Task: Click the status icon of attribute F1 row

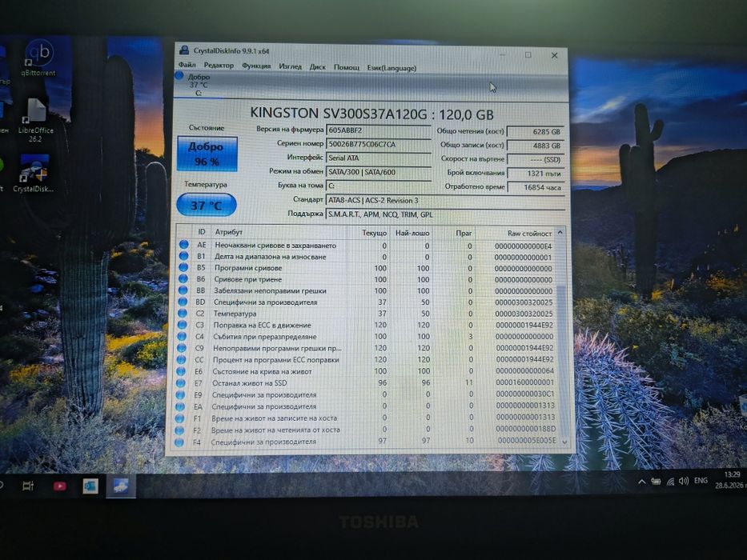Action: (180, 418)
